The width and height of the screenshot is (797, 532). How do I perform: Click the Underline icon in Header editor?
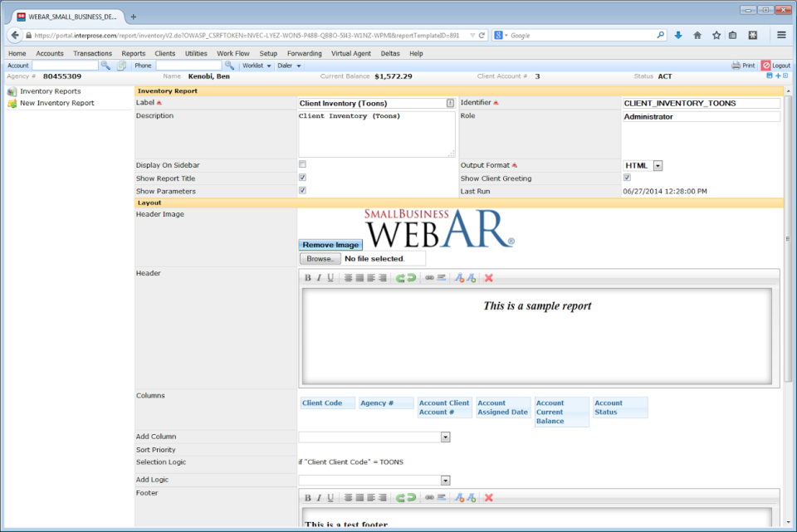pyautogui.click(x=330, y=278)
